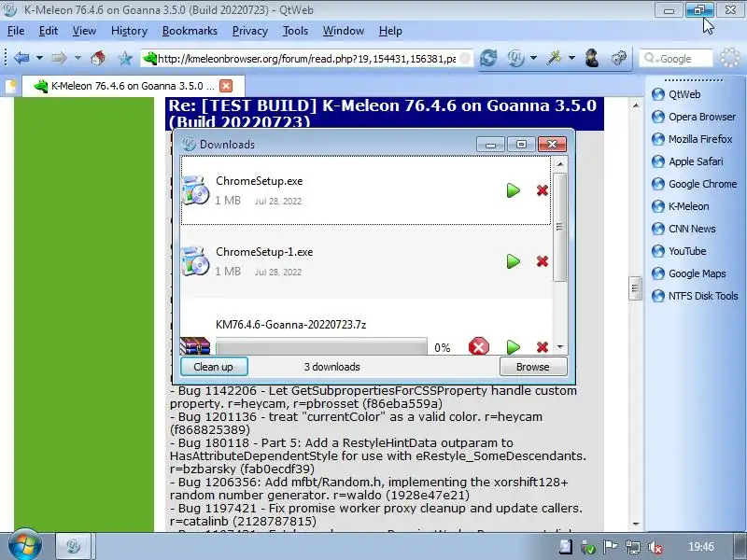Open the Mozilla Firefox sidebar bookmark
Screen dimensions: 747x560
pyautogui.click(x=692, y=139)
